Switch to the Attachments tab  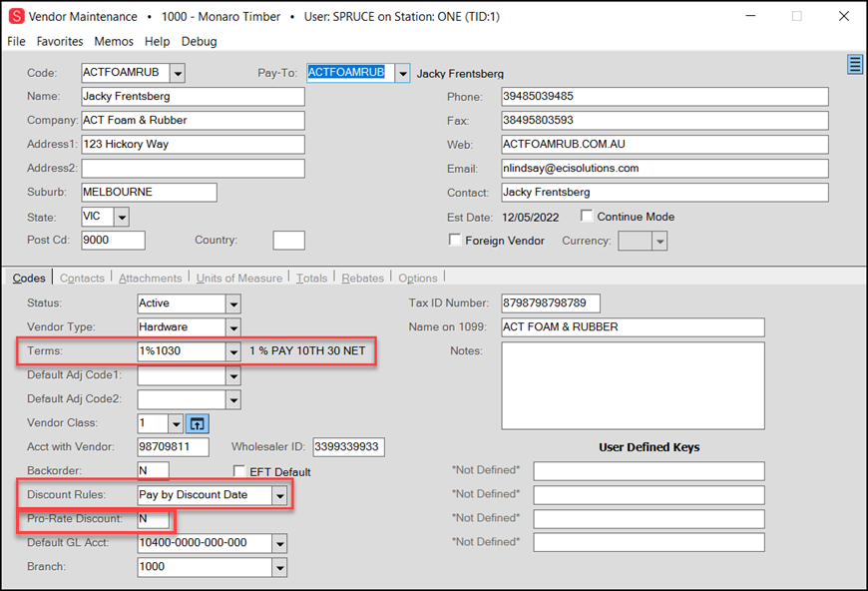150,279
